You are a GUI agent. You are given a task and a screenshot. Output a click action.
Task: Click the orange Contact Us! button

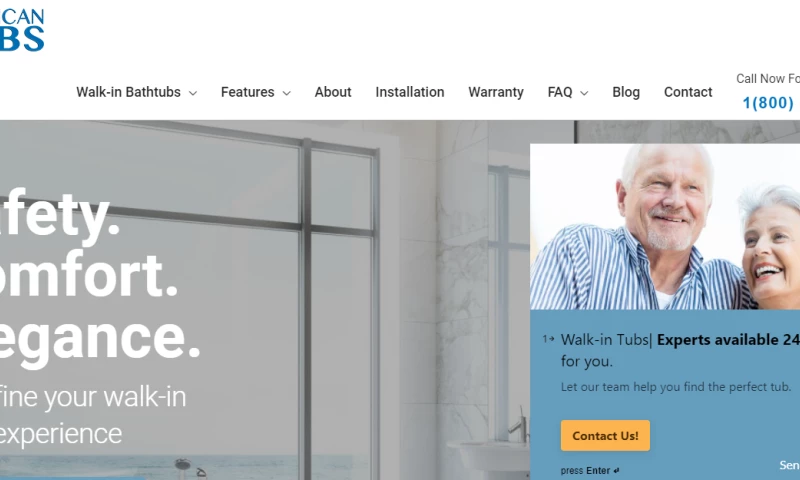[605, 436]
